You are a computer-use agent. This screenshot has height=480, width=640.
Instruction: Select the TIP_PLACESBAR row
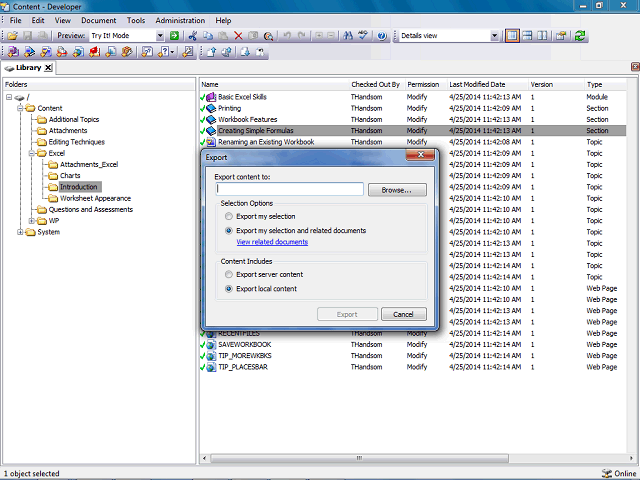pyautogui.click(x=413, y=367)
